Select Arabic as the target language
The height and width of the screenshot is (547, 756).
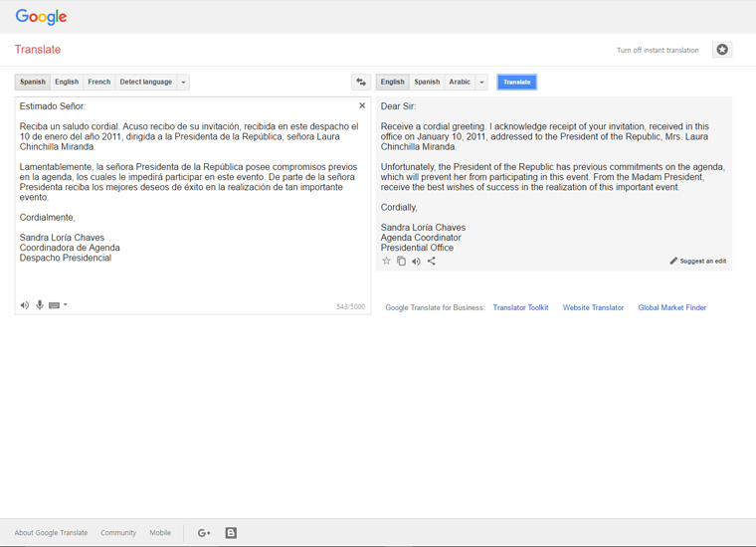[460, 82]
